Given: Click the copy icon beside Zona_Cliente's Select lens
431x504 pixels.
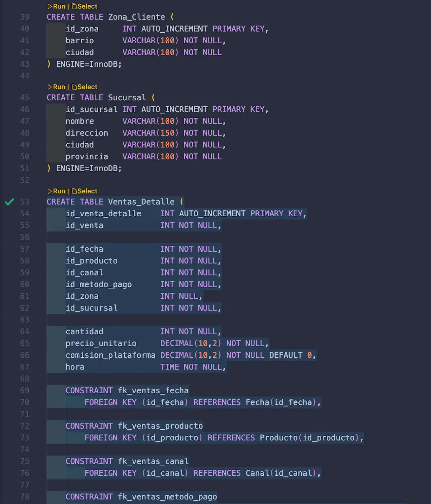Looking at the screenshot, I should click(75, 6).
